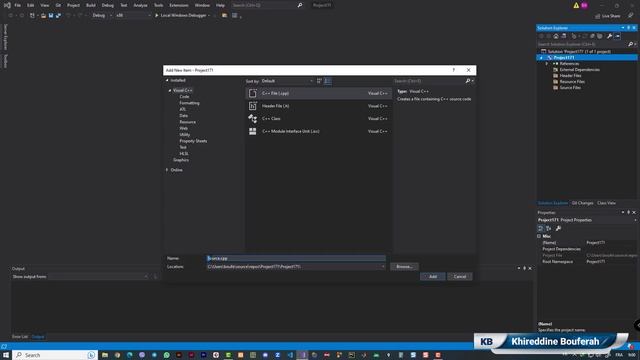This screenshot has height=360, width=640.
Task: Open File Explorer from the taskbar
Action: tap(105, 355)
